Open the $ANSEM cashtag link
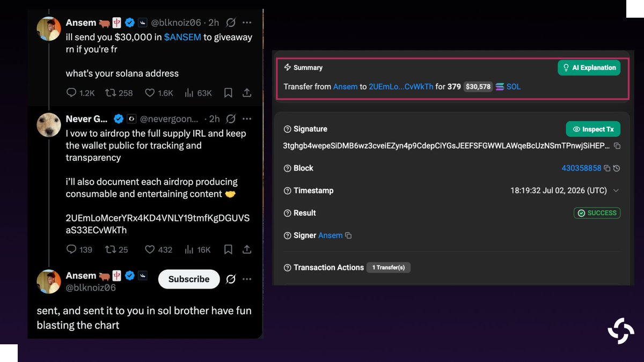 pyautogui.click(x=182, y=38)
